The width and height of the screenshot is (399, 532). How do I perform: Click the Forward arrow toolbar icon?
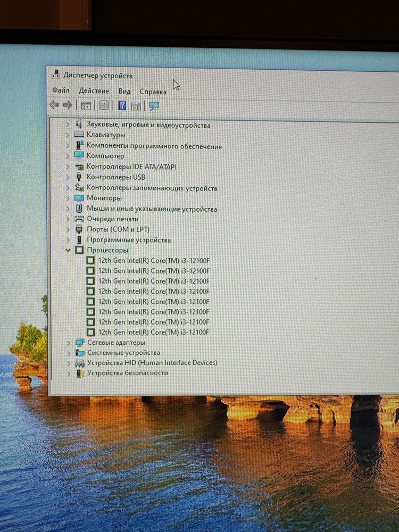click(x=68, y=105)
